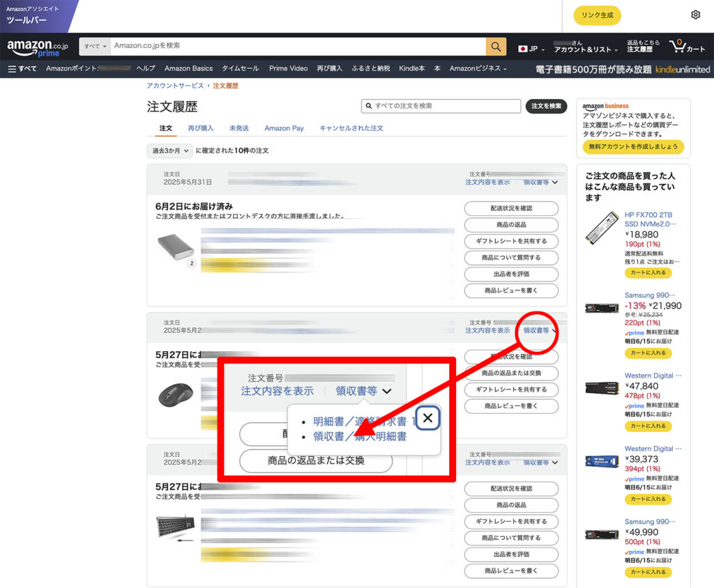Viewport: 714px width, 588px height.
Task: Expand 領収書等 for the keyboard order
Action: [540, 463]
